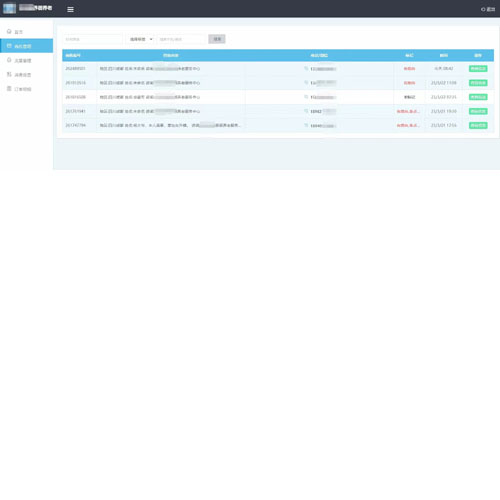Image resolution: width=500 pixels, height=500 pixels.
Task: Click the icon of the fourth sidebar item
Action: click(9, 74)
